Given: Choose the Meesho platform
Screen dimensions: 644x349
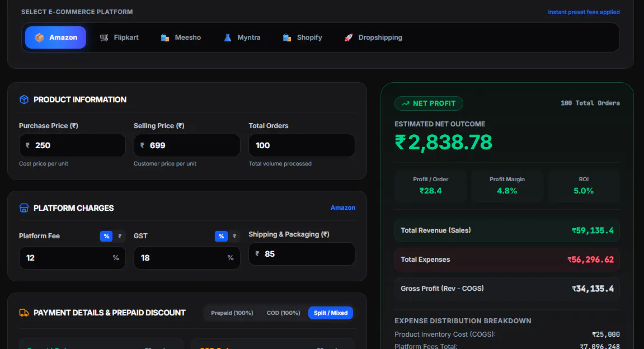Looking at the screenshot, I should (181, 37).
